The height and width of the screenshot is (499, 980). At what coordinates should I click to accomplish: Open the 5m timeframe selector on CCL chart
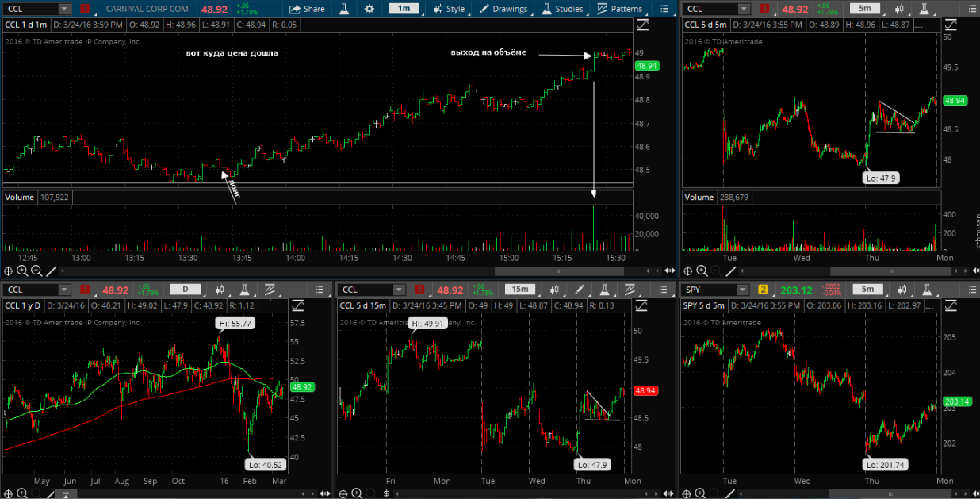pyautogui.click(x=865, y=9)
